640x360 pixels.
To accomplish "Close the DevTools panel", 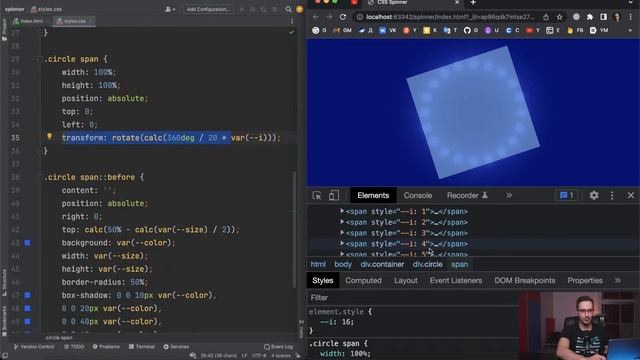I will 631,196.
